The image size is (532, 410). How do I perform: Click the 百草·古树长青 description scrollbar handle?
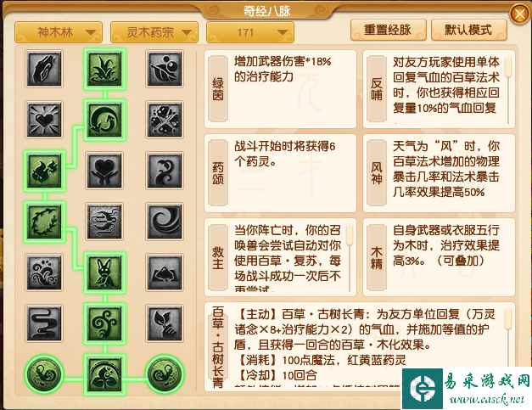tap(508, 318)
